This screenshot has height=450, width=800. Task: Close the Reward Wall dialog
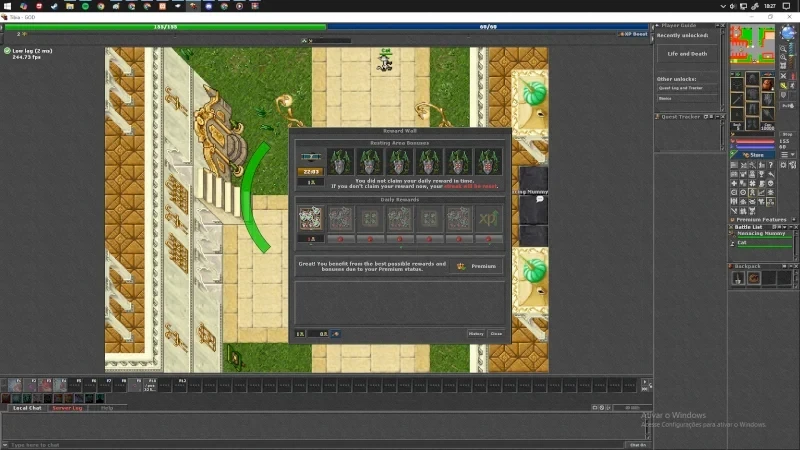pyautogui.click(x=496, y=334)
